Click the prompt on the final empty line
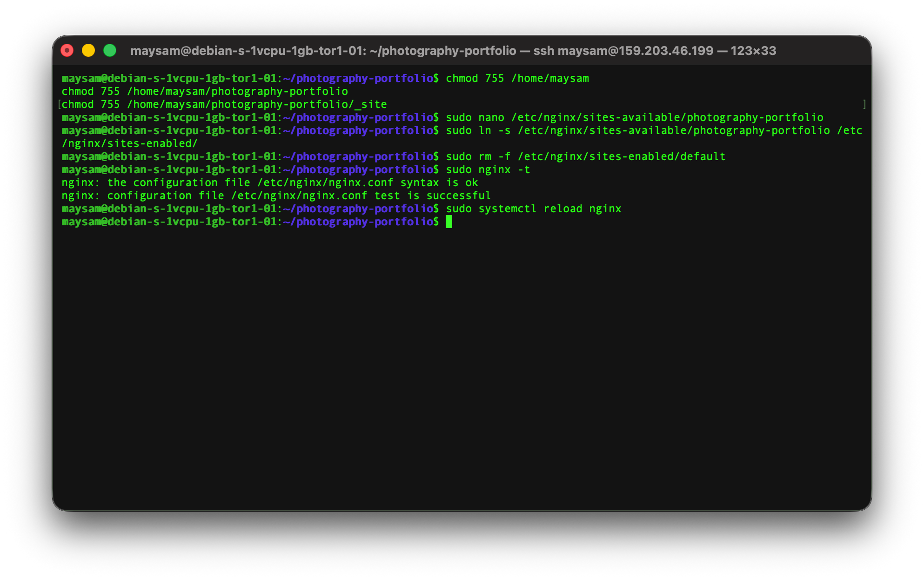 click(250, 222)
